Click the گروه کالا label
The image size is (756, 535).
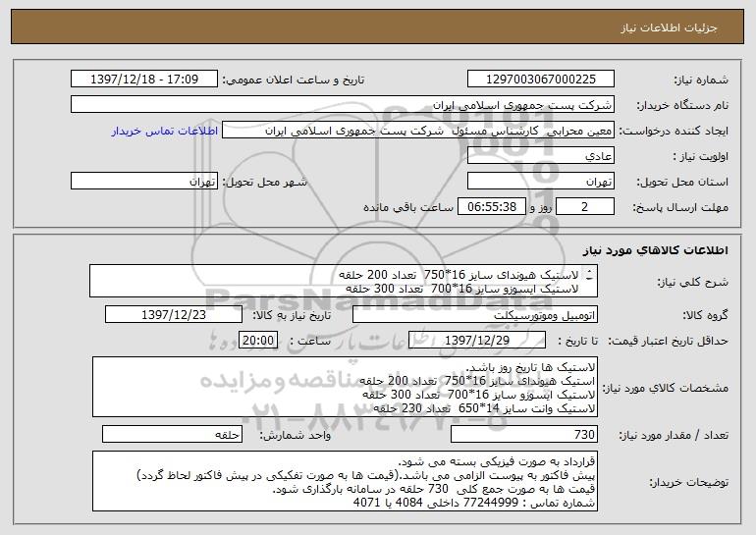coord(706,316)
